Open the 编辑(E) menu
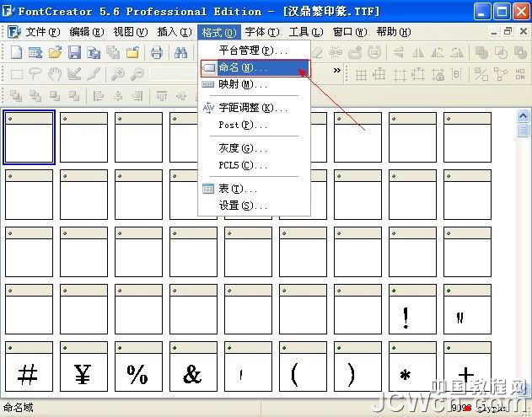This screenshot has height=417, width=532. [87, 32]
